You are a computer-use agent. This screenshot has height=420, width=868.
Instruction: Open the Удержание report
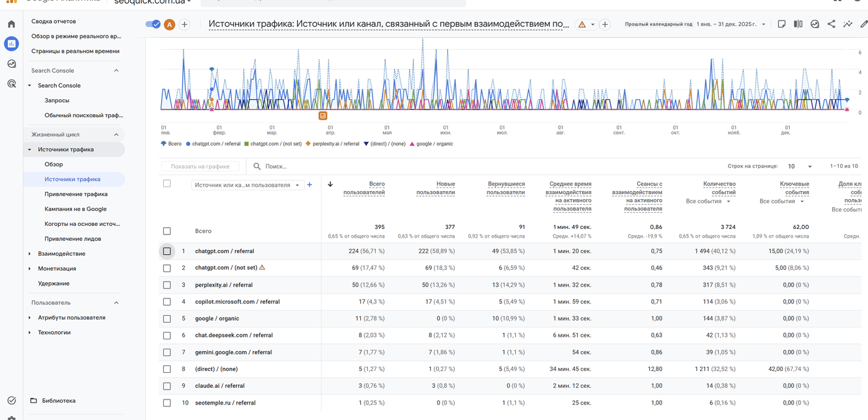click(53, 284)
